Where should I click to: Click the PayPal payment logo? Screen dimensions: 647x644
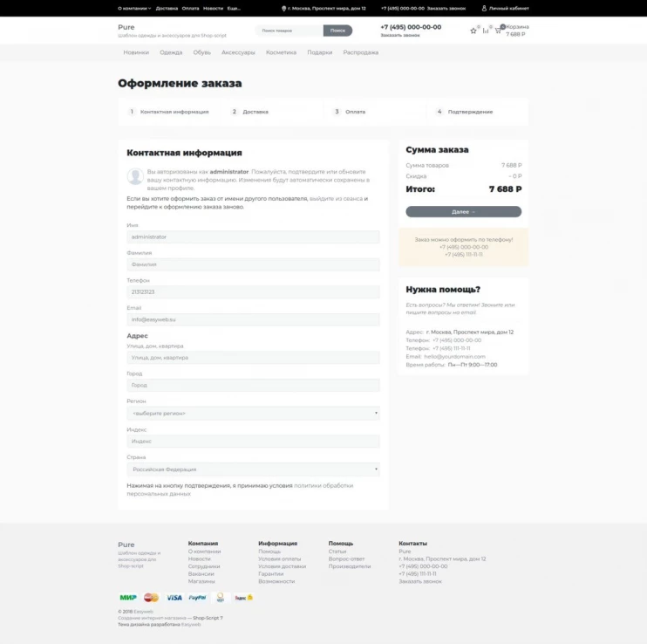197,598
